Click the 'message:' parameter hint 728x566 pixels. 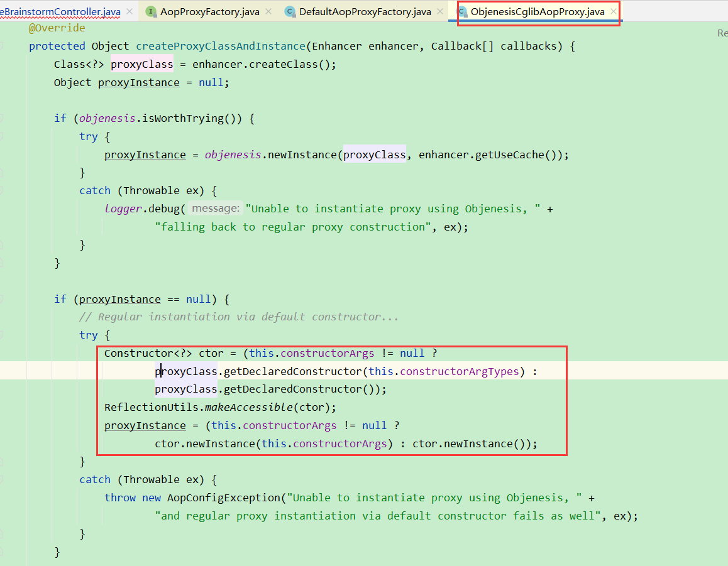(216, 209)
